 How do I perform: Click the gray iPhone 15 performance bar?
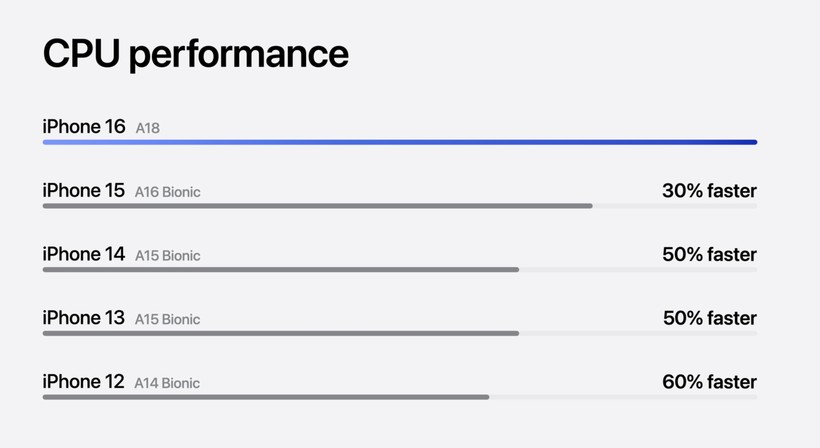(317, 206)
